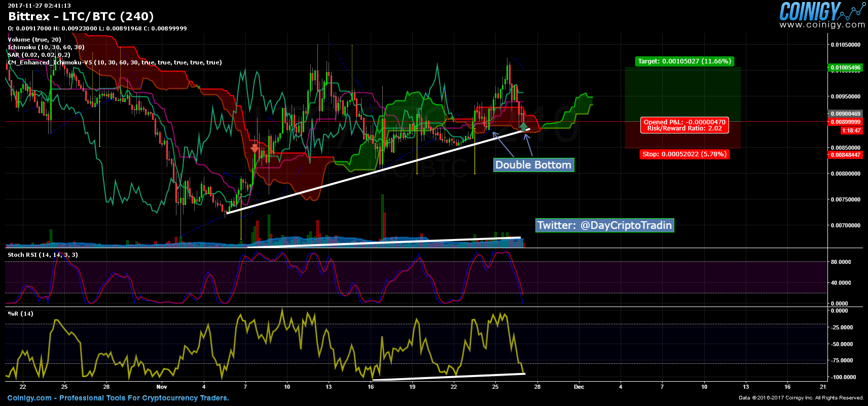Image resolution: width=868 pixels, height=406 pixels.
Task: Click the red Stop 0.00052022 (5.78%) label
Action: (684, 154)
